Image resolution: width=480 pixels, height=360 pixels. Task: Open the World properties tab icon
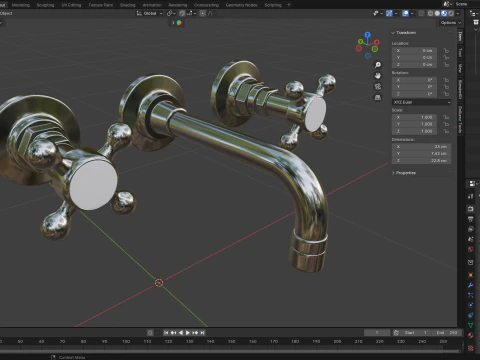(x=471, y=249)
